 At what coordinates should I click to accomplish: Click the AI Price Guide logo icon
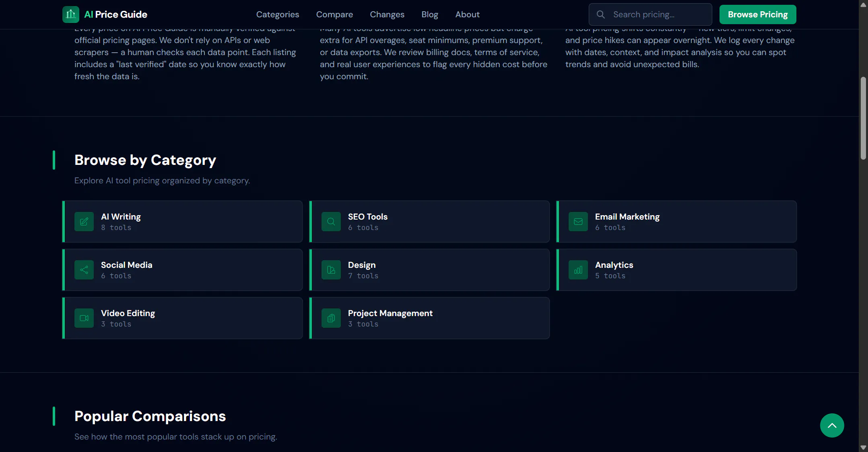[71, 14]
